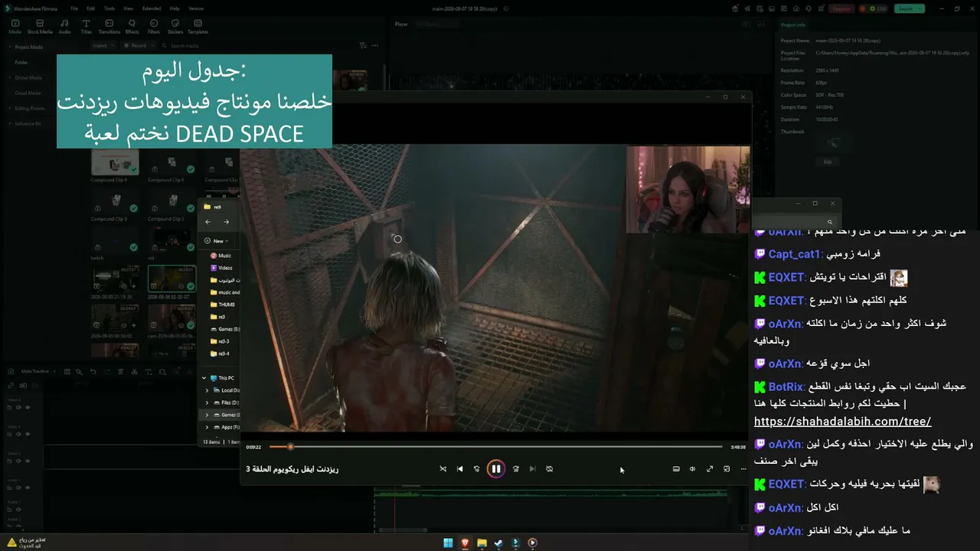Click the delete trash icon on timeline toolbar

pos(121,372)
